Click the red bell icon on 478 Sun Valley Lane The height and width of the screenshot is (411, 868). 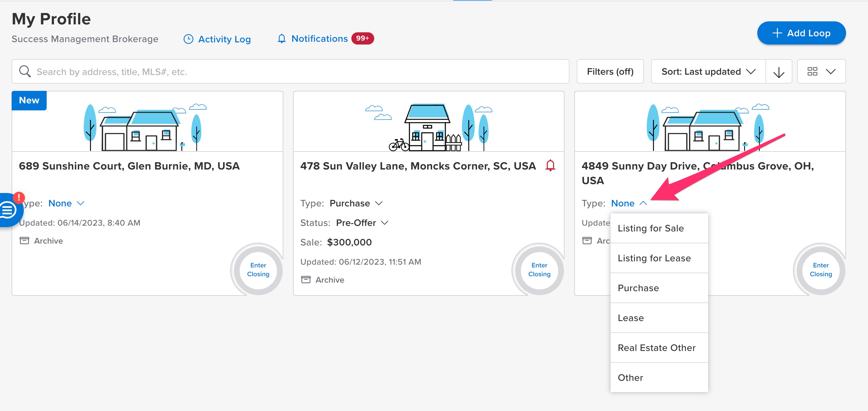click(x=550, y=166)
